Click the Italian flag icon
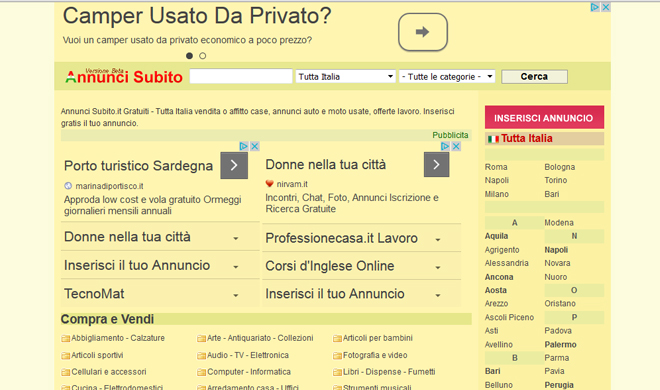This screenshot has height=390, width=660. click(x=493, y=139)
